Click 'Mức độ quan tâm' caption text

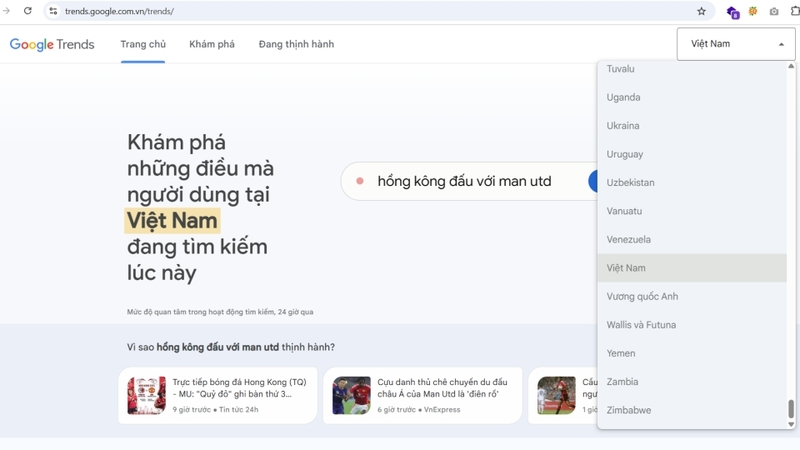(220, 312)
